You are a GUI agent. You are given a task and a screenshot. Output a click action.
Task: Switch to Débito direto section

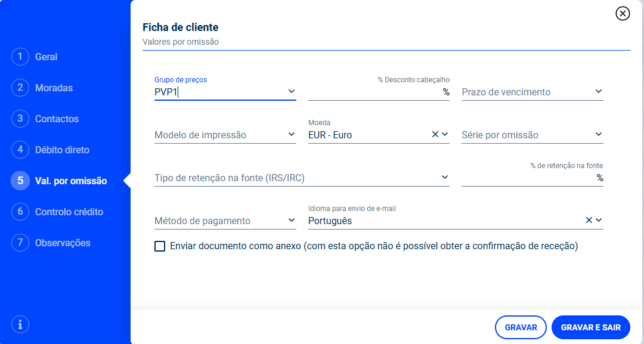pos(62,150)
